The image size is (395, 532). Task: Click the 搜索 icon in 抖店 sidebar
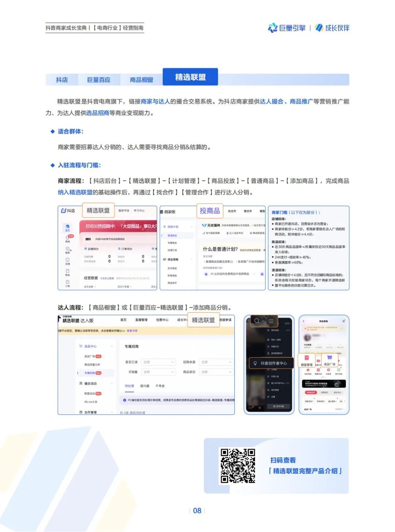click(x=67, y=250)
